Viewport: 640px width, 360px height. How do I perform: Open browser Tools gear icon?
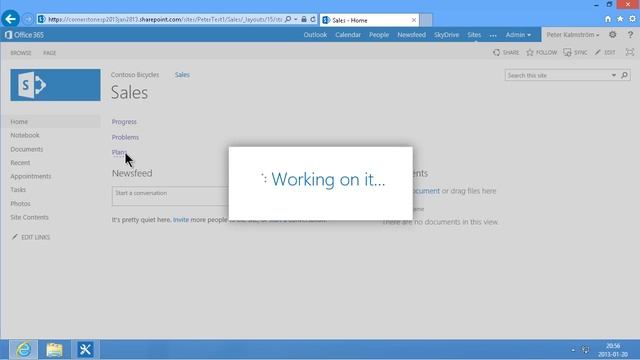633,19
